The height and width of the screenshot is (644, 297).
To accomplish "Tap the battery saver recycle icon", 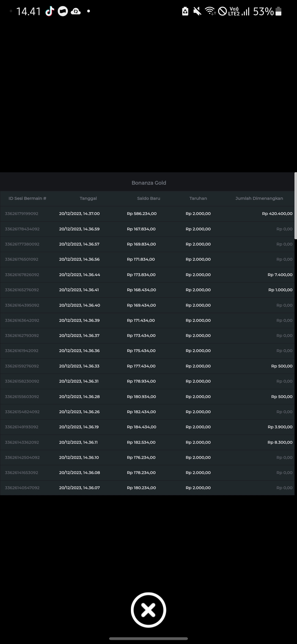I will point(185,11).
